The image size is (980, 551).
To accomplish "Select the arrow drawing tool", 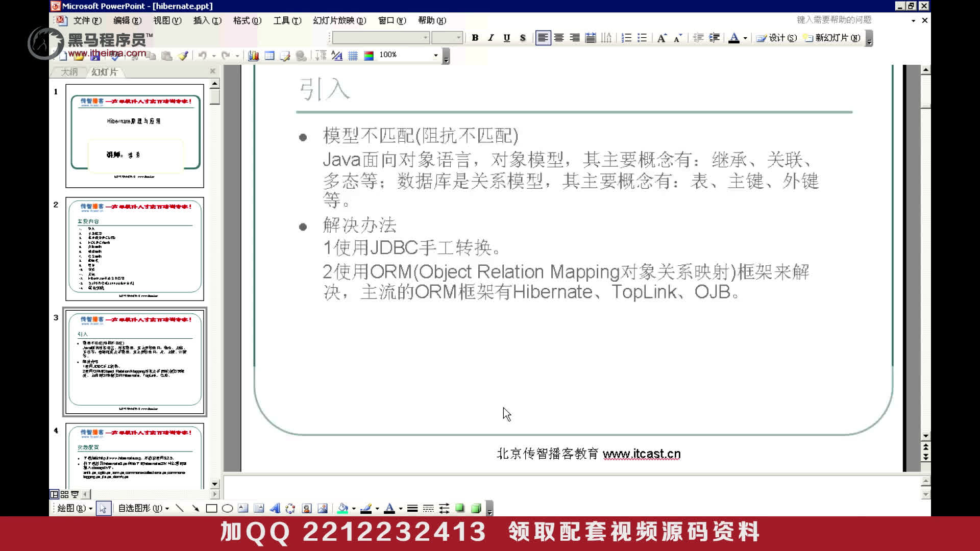I will point(195,508).
